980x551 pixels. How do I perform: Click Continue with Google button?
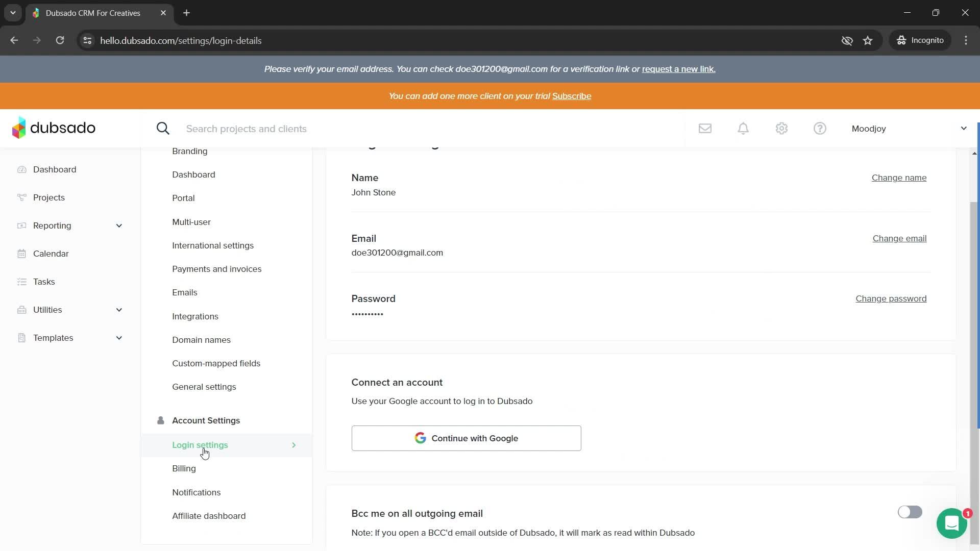(x=466, y=438)
